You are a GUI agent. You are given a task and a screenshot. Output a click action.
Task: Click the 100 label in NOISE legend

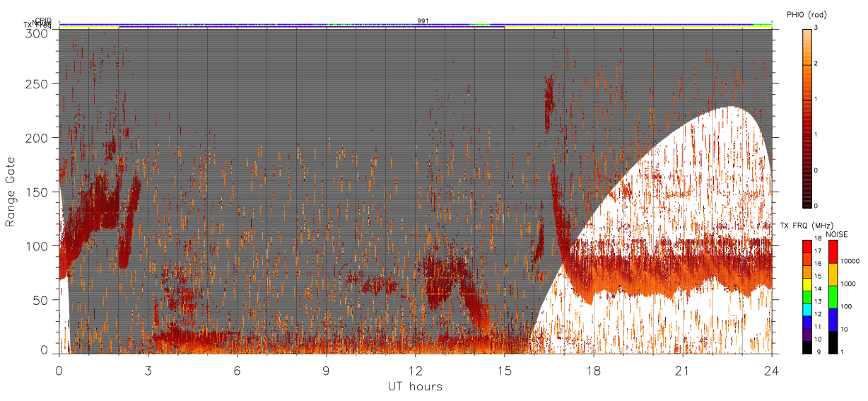(846, 306)
